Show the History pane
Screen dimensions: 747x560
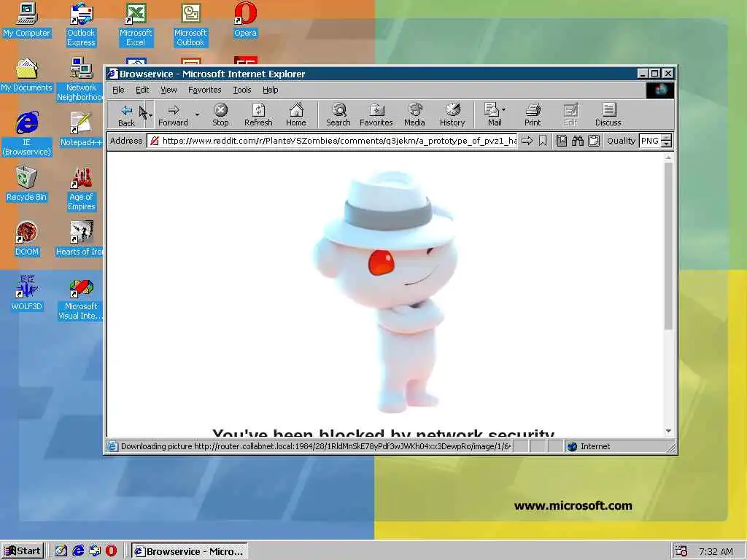coord(452,114)
